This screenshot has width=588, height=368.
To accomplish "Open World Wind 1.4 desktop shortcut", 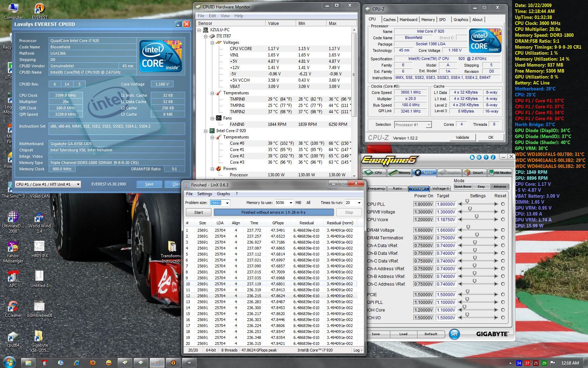I will pyautogui.click(x=40, y=222).
